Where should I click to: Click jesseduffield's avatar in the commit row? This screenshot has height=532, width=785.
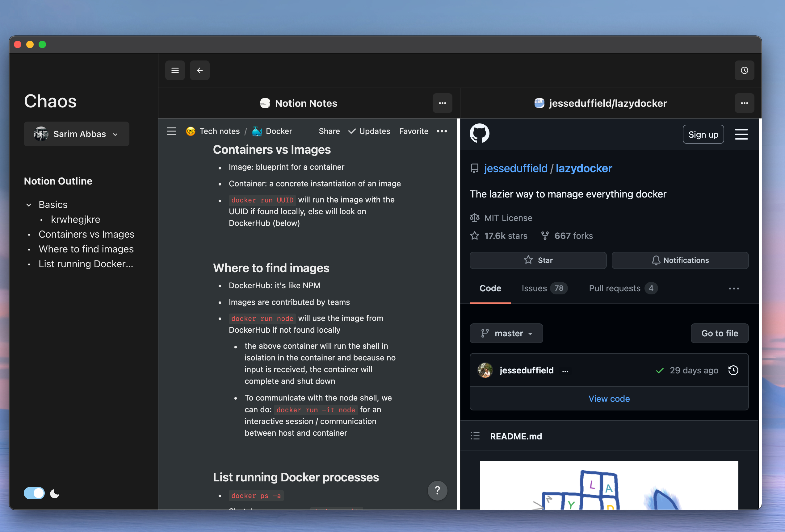click(485, 370)
